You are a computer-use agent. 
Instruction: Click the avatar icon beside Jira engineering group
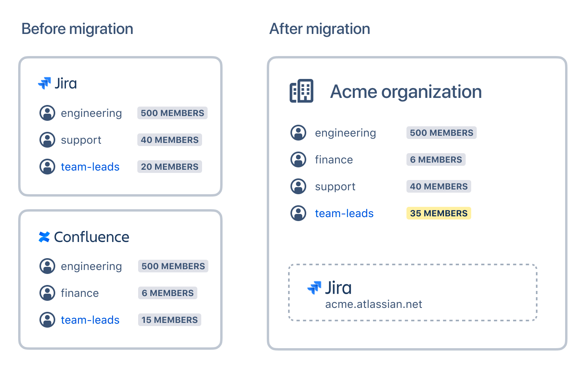(47, 113)
